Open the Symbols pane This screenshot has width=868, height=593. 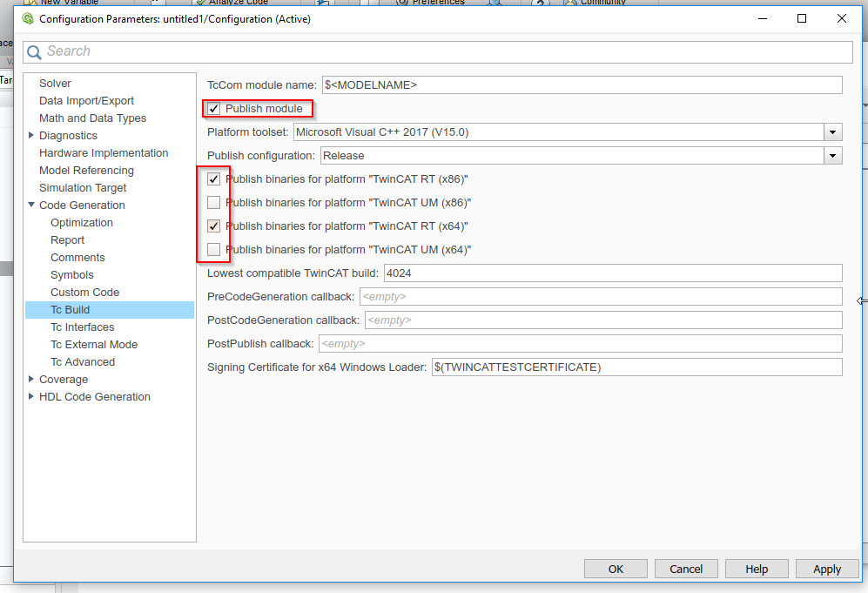(72, 275)
